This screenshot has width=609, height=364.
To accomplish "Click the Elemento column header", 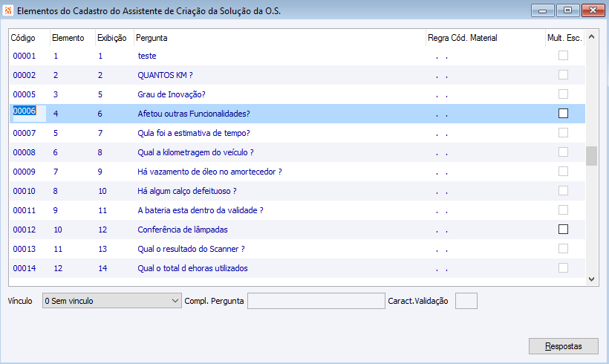I will click(68, 38).
